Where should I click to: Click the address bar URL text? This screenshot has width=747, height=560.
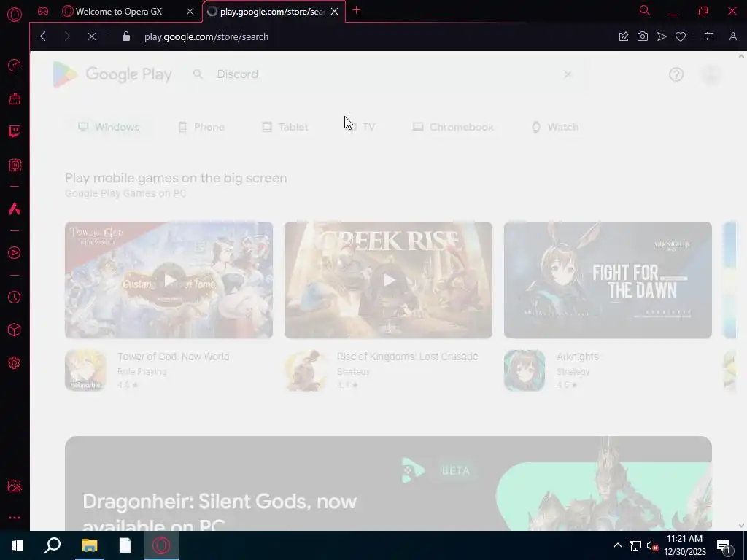(206, 36)
